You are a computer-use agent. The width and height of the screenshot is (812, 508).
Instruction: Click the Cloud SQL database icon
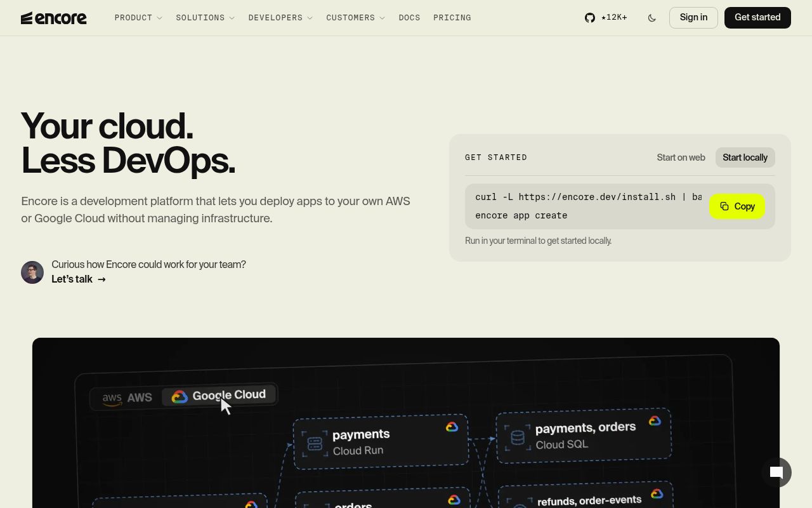tap(518, 438)
